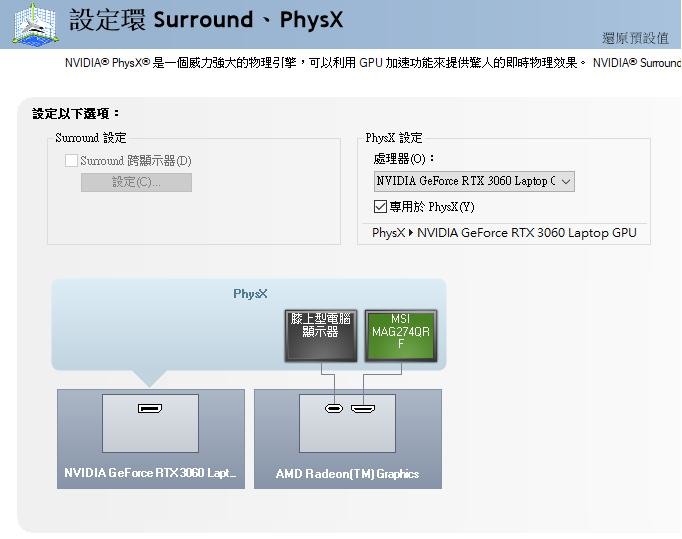Open the PhysX 處理器 processor dropdown
This screenshot has height=539, width=682.
point(474,181)
